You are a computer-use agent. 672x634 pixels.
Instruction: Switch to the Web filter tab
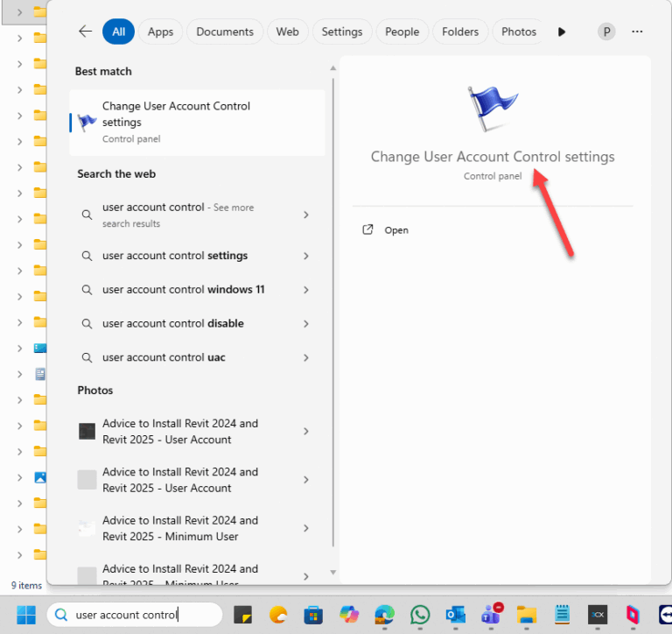tap(288, 32)
